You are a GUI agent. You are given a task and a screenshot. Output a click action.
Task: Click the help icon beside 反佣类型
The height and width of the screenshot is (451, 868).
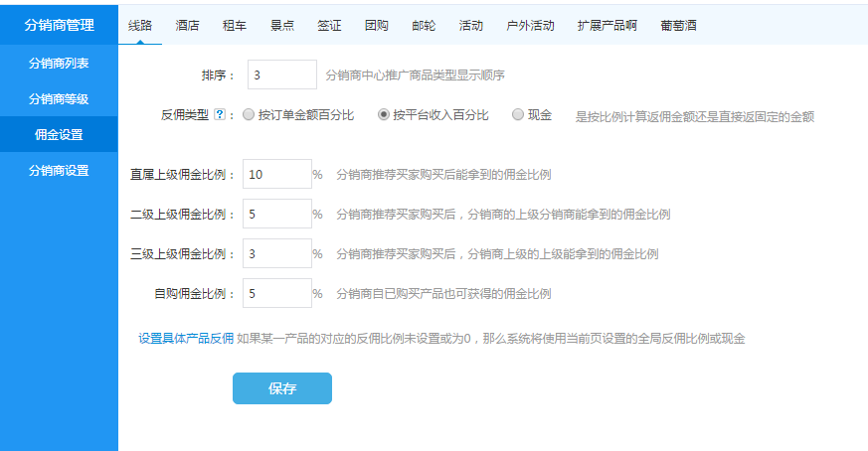(220, 115)
